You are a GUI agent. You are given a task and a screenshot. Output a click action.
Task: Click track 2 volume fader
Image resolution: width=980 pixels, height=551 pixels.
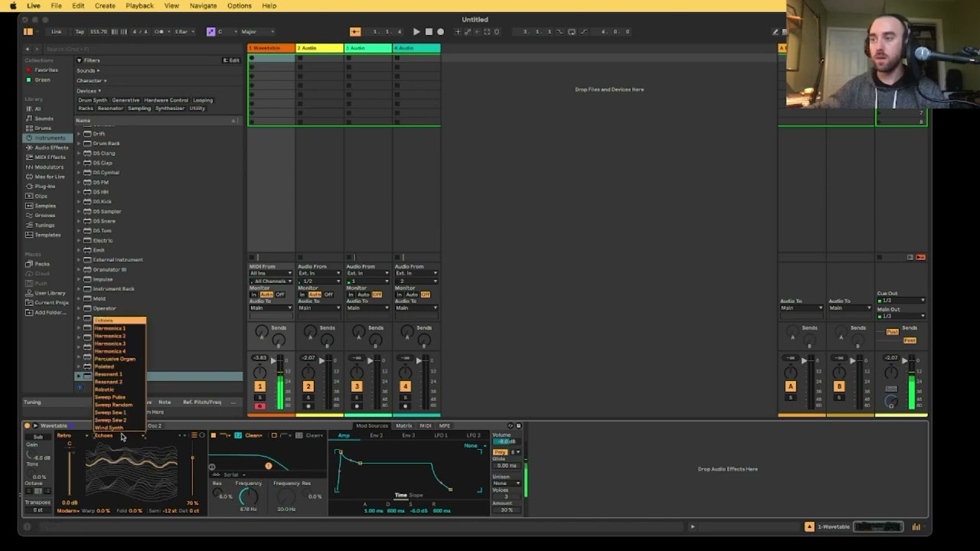coord(322,360)
